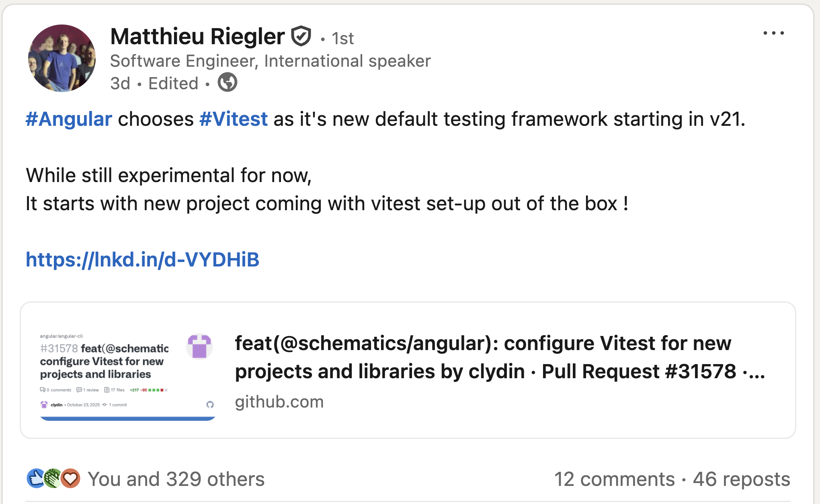The width and height of the screenshot is (820, 504).
Task: Open the #Angular hashtag
Action: pyautogui.click(x=69, y=119)
